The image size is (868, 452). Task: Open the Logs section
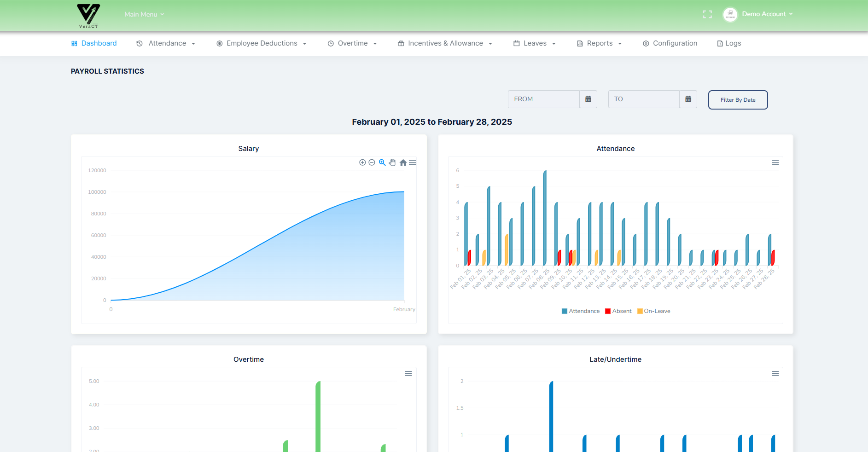pos(729,43)
